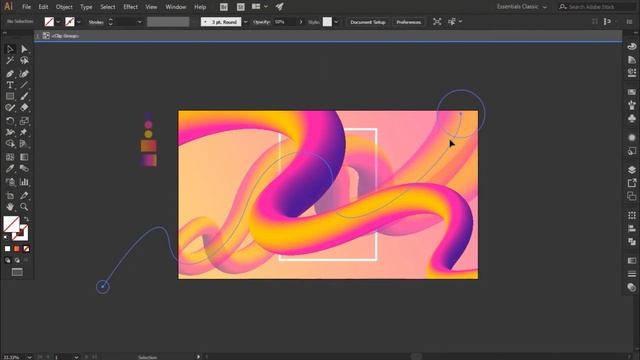Select the Direct Selection tool (white arrow)
Viewport: 640px width, 360px height.
pos(24,49)
